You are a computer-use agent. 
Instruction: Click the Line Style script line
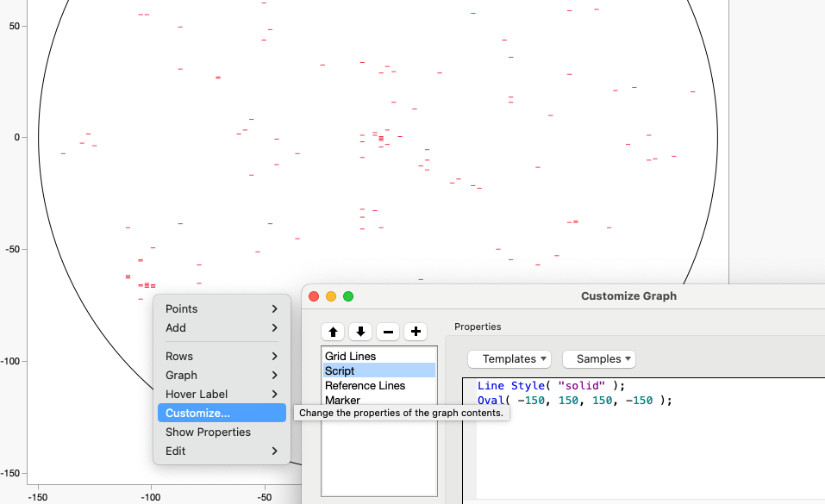[x=551, y=386]
